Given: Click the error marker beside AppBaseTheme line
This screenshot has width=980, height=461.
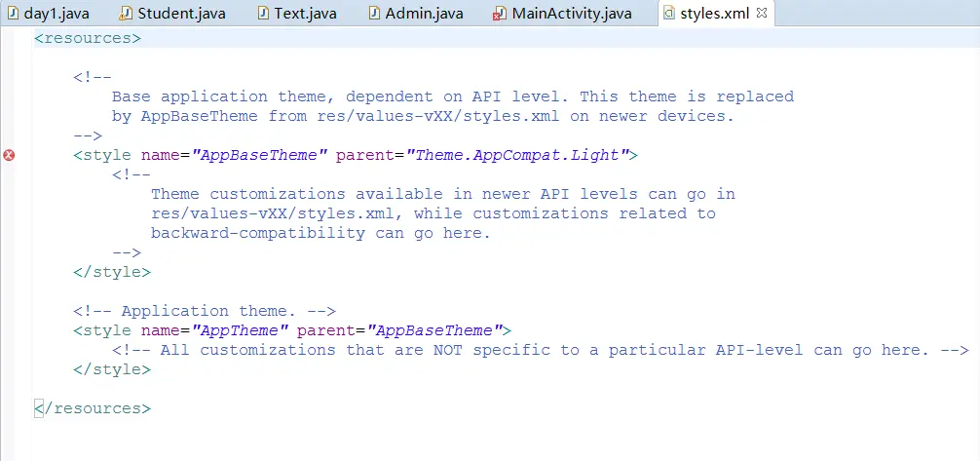Looking at the screenshot, I should tap(9, 155).
